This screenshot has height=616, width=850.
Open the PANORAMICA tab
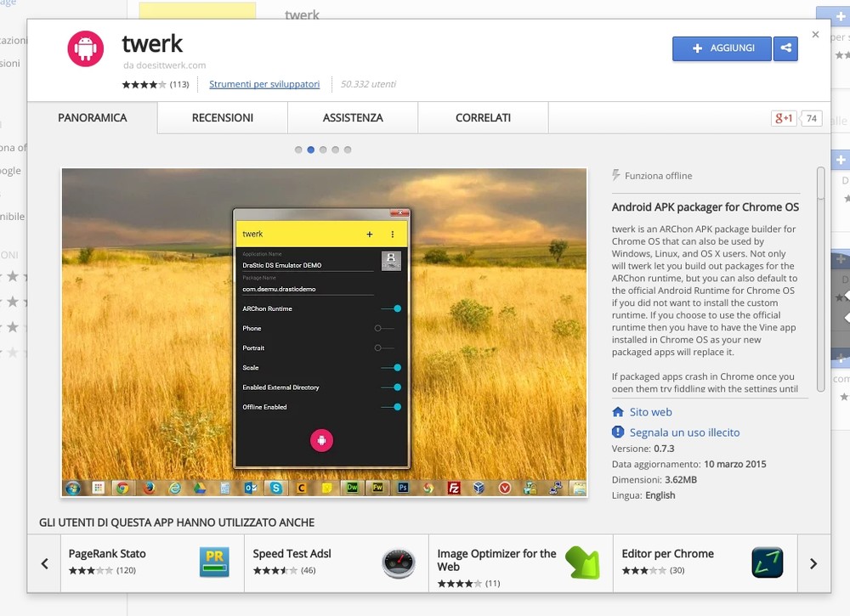pyautogui.click(x=92, y=117)
